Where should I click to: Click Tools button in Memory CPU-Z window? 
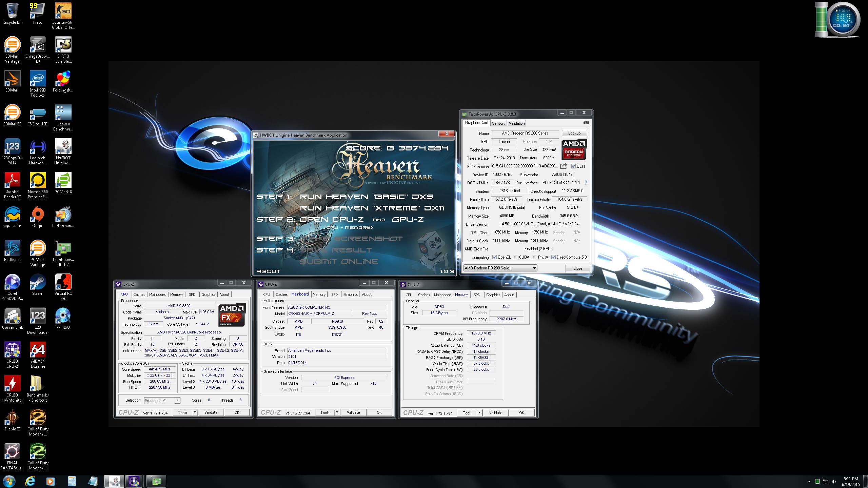[467, 413]
